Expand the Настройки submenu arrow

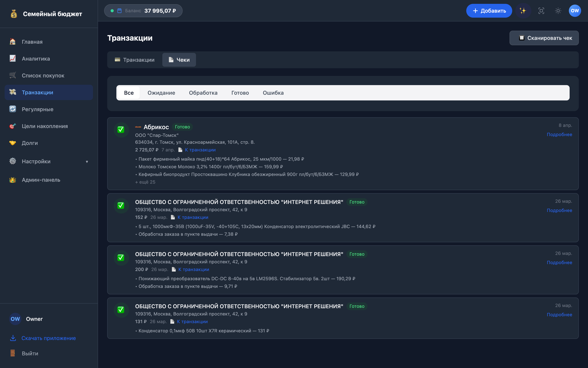[87, 162]
